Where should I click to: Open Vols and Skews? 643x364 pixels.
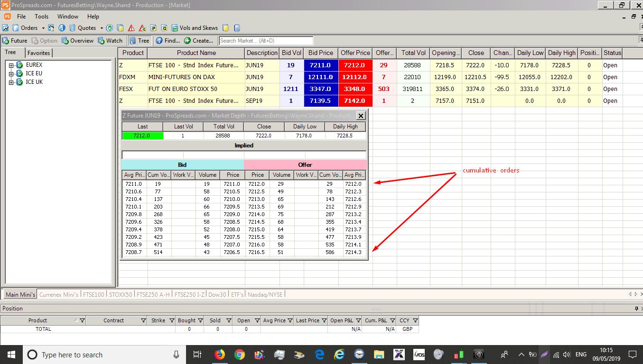coord(195,28)
